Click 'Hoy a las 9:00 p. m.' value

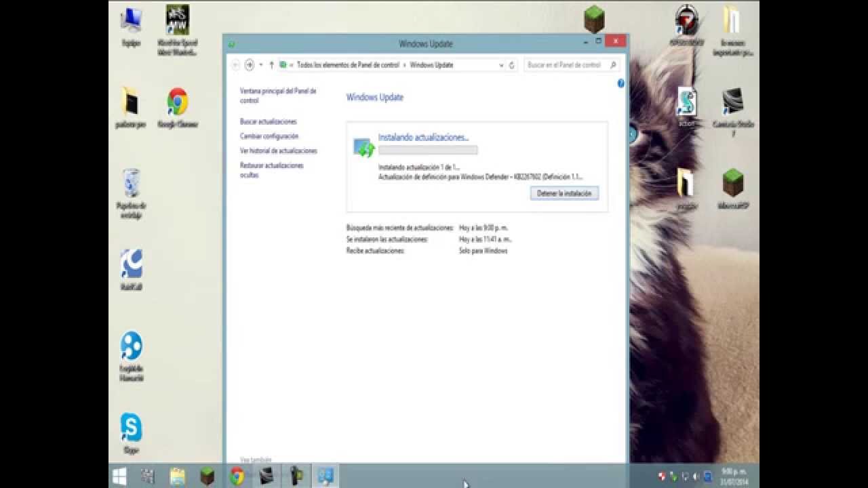coord(484,228)
